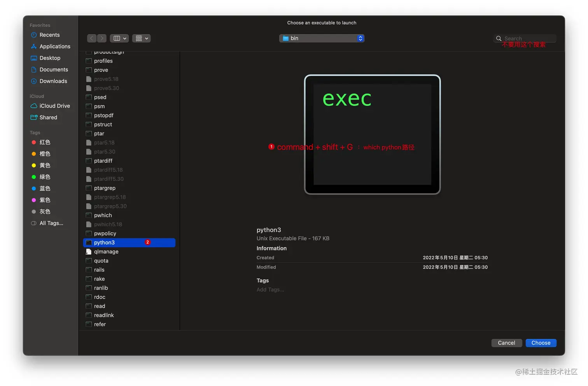Select the readlink executable
Viewport: 588px width, 386px height.
pos(129,315)
